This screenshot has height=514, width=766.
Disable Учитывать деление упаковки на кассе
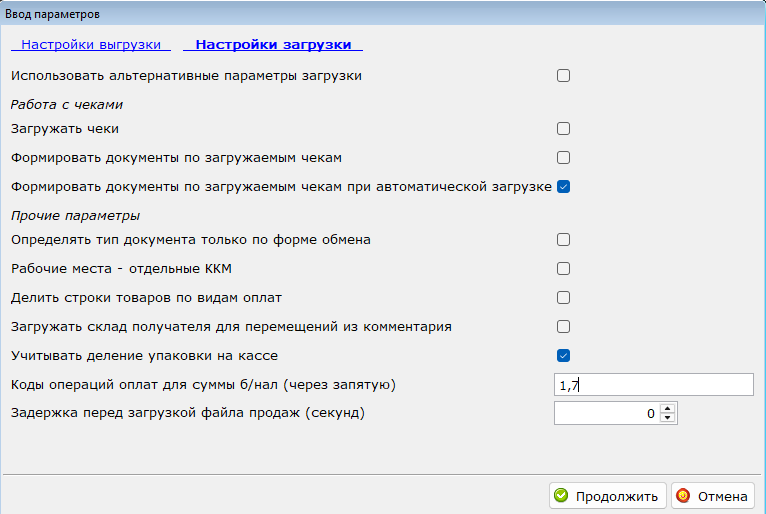click(x=563, y=356)
